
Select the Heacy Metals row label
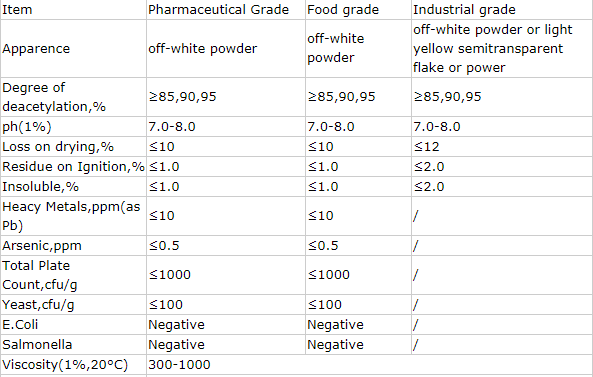(71, 216)
